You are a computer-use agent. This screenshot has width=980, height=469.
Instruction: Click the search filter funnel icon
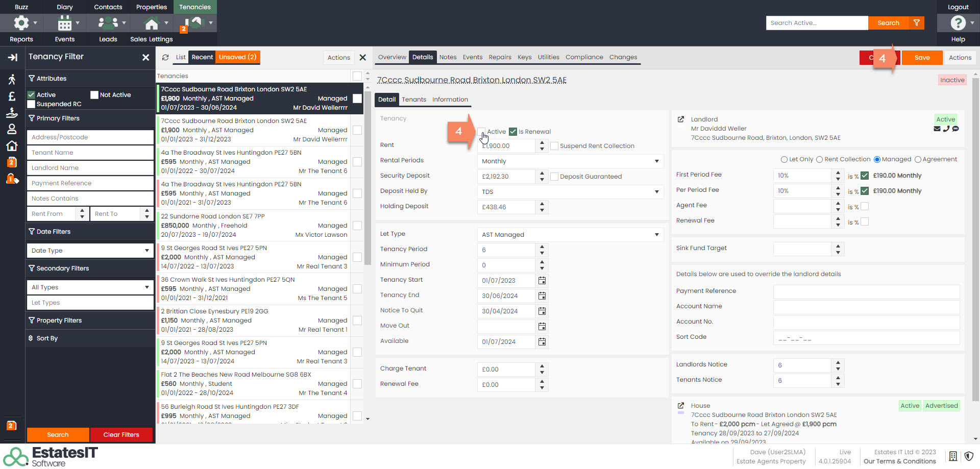[x=917, y=23]
